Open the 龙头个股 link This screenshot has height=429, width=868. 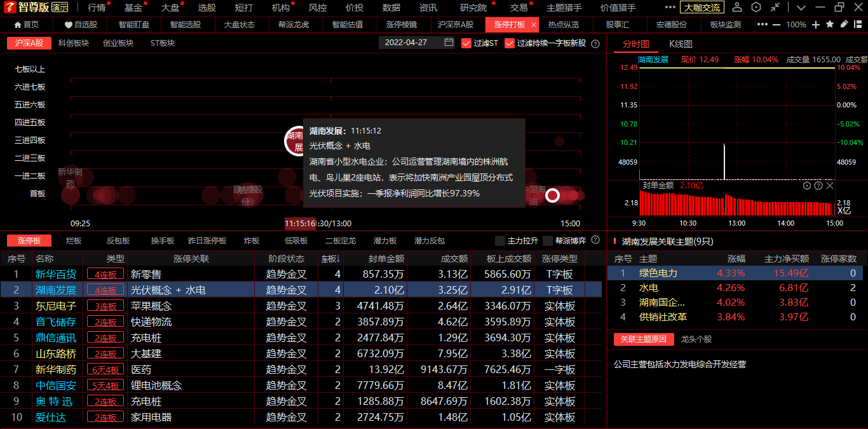pos(696,339)
